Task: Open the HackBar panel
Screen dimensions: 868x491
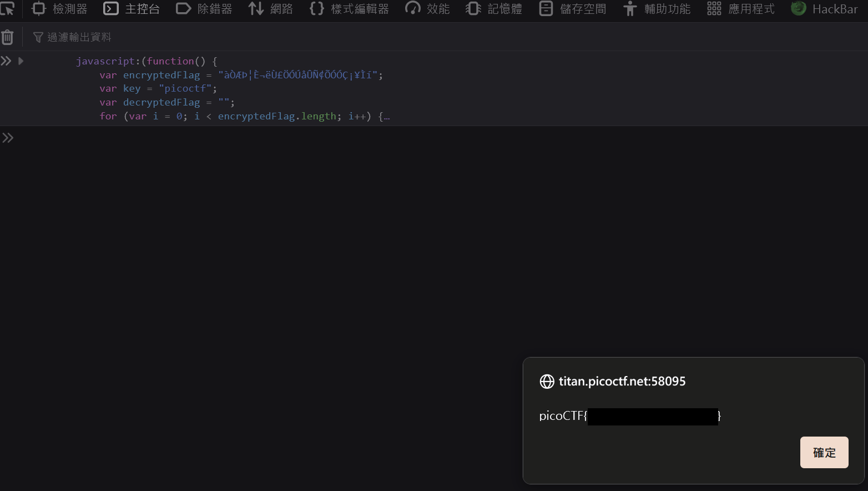Action: [824, 9]
